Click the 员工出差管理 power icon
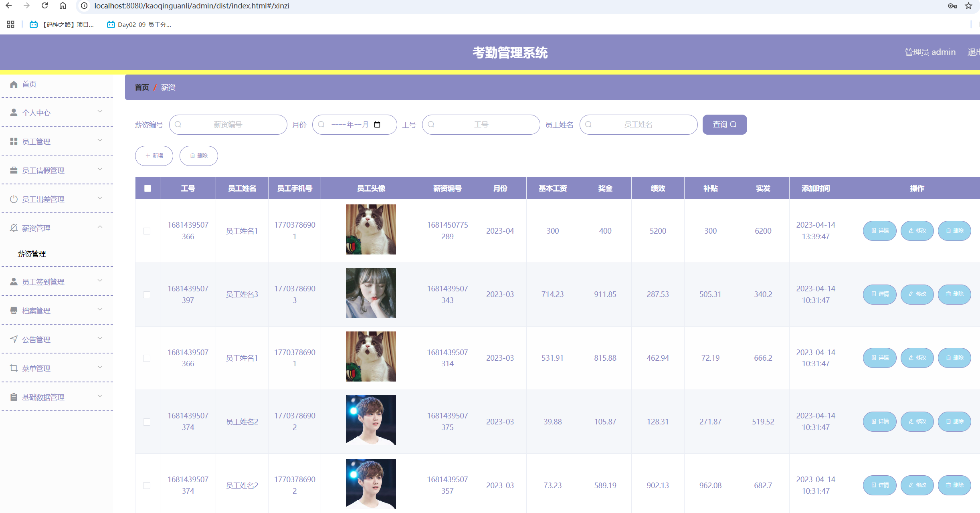980x513 pixels. point(14,199)
